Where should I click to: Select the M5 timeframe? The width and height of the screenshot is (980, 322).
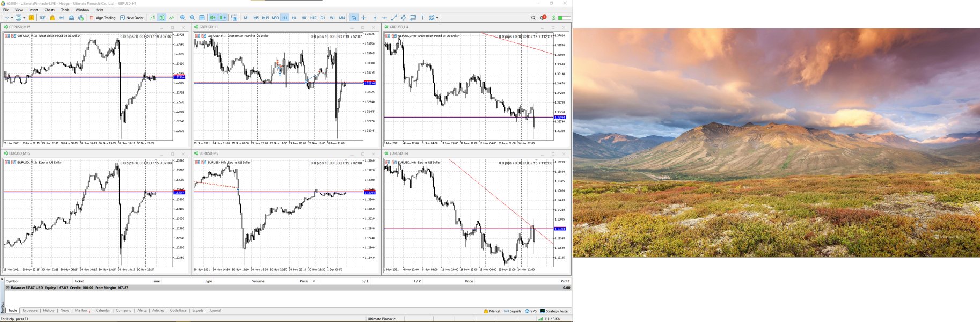[x=256, y=18]
